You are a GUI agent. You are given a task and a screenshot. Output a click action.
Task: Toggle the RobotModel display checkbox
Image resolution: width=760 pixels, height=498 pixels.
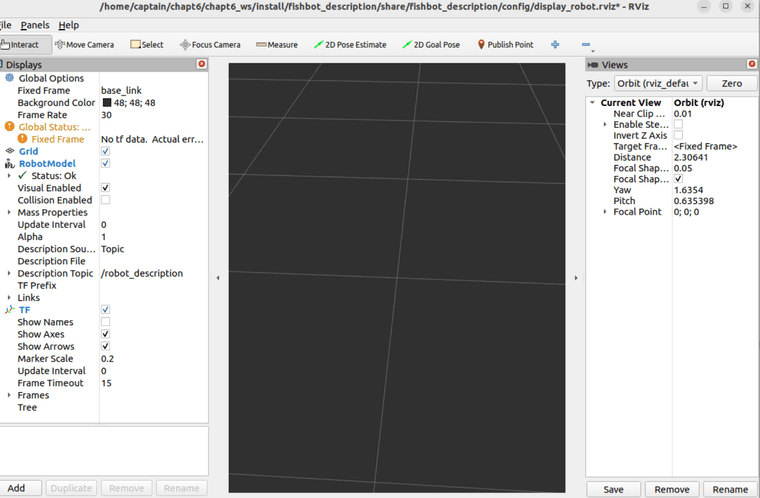coord(105,163)
